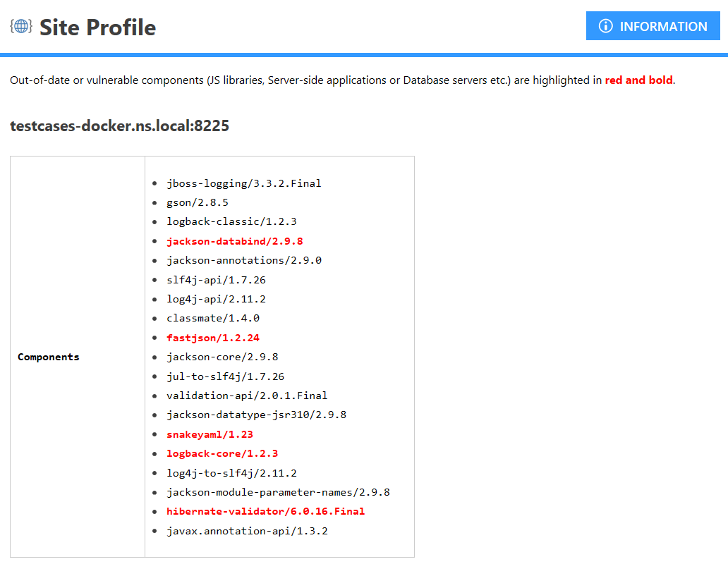Select the testcases-docker.ns.local:8225 heading
The width and height of the screenshot is (728, 576).
click(119, 125)
